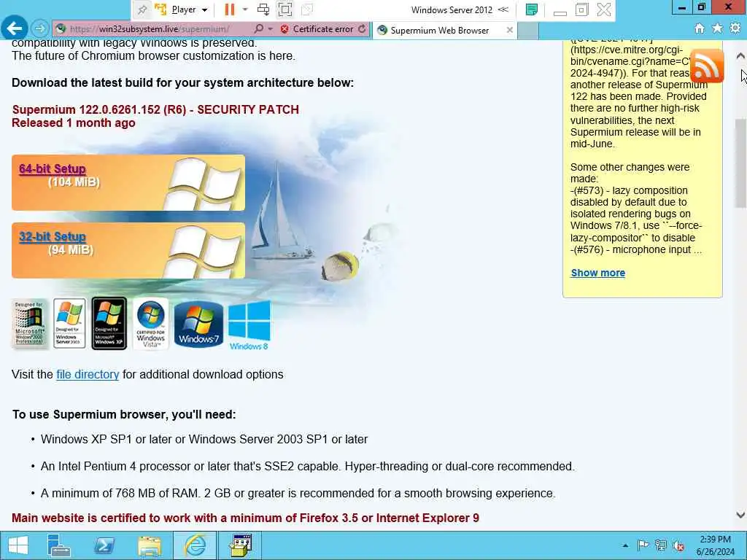Viewport: 747px width, 560px height.
Task: Open the address bar search dropdown arrow
Action: pyautogui.click(x=270, y=29)
